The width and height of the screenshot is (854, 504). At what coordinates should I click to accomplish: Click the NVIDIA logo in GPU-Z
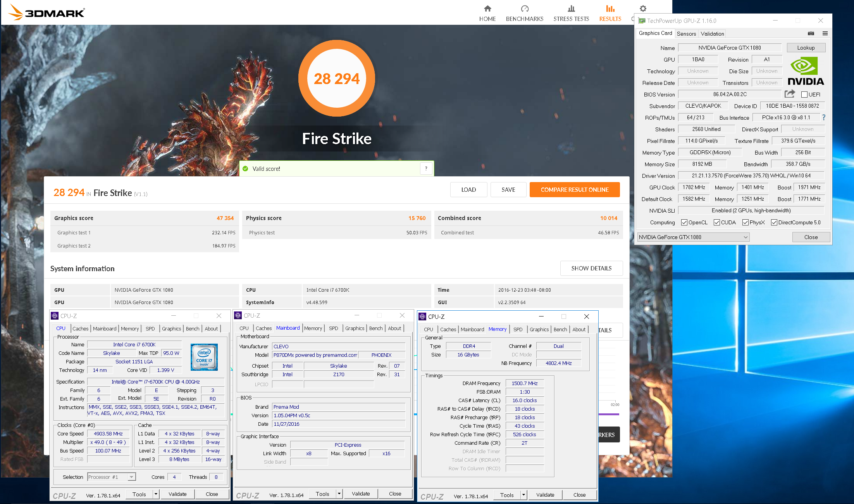tap(806, 71)
